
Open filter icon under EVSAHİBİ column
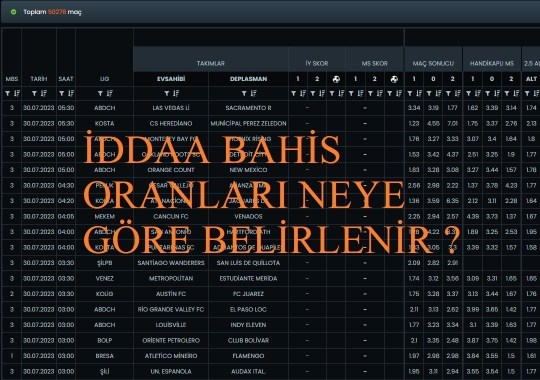[x=167, y=93]
